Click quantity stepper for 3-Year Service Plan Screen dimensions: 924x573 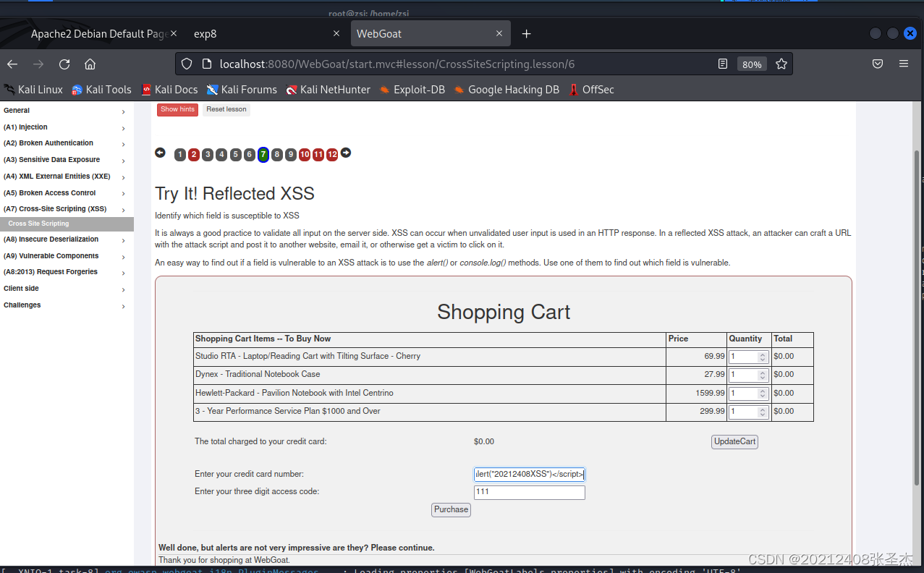pyautogui.click(x=762, y=412)
